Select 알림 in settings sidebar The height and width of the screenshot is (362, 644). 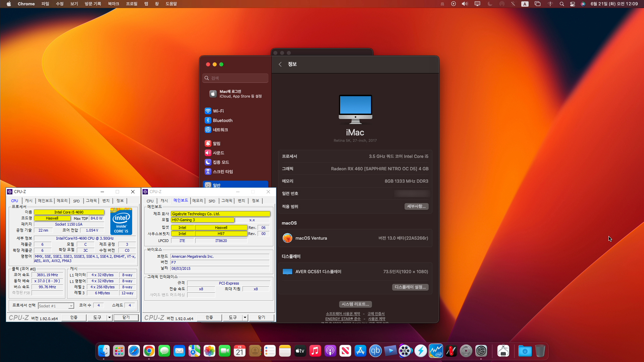[235, 143]
